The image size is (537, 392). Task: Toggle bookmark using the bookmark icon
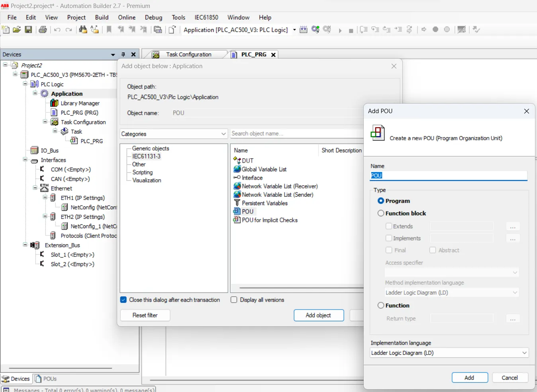(x=109, y=29)
